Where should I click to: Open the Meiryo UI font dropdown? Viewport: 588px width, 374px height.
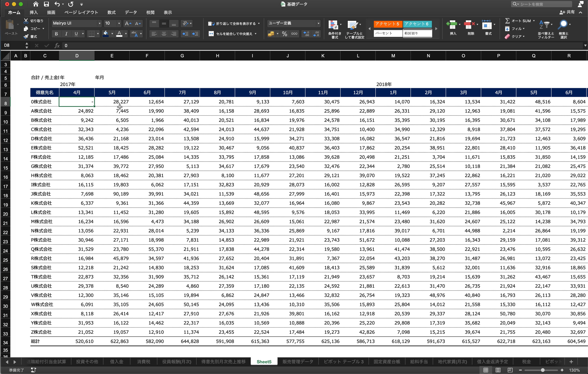(x=99, y=23)
